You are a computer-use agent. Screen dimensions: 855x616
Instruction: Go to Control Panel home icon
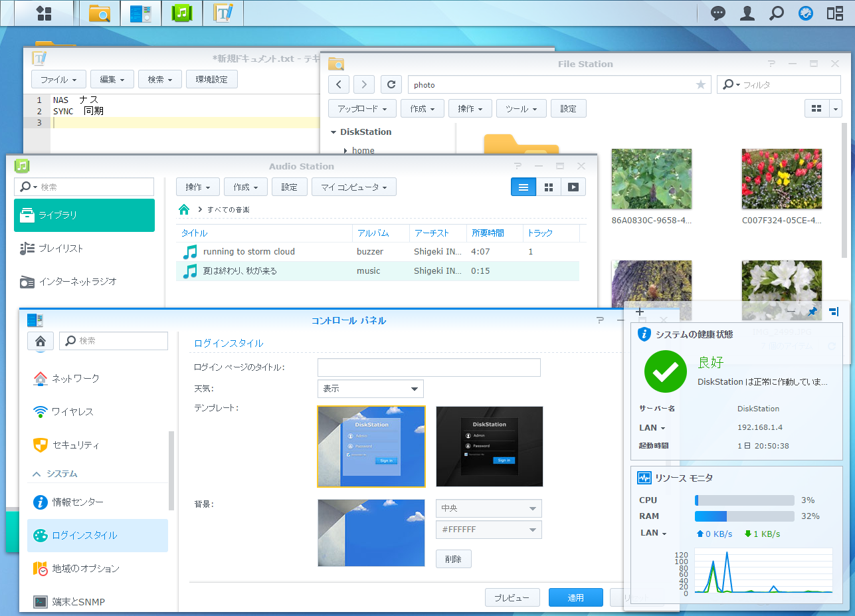pyautogui.click(x=41, y=341)
